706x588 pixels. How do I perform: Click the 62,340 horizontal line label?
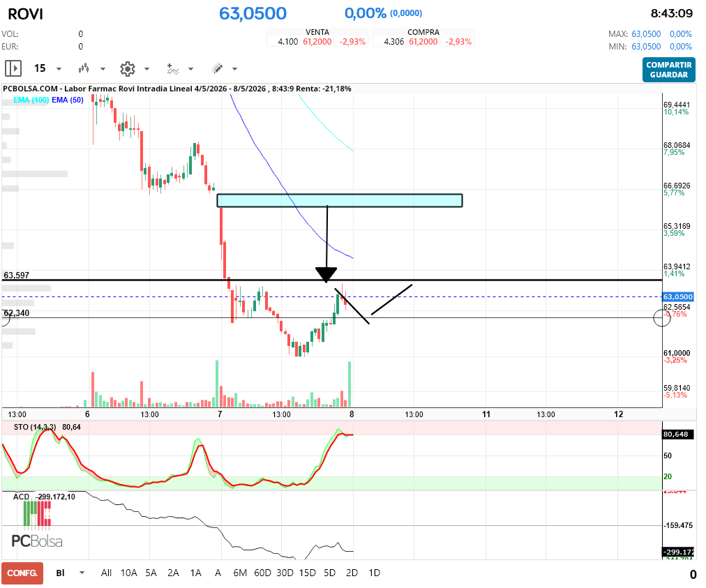tap(16, 313)
